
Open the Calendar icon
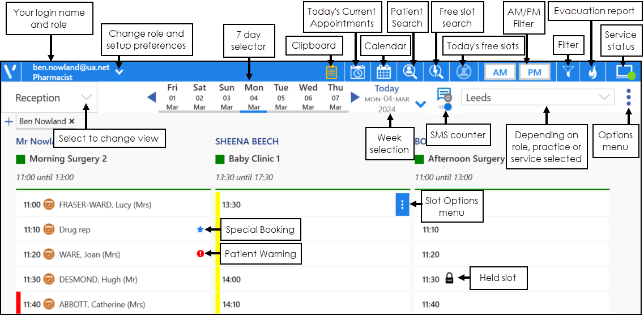(383, 72)
